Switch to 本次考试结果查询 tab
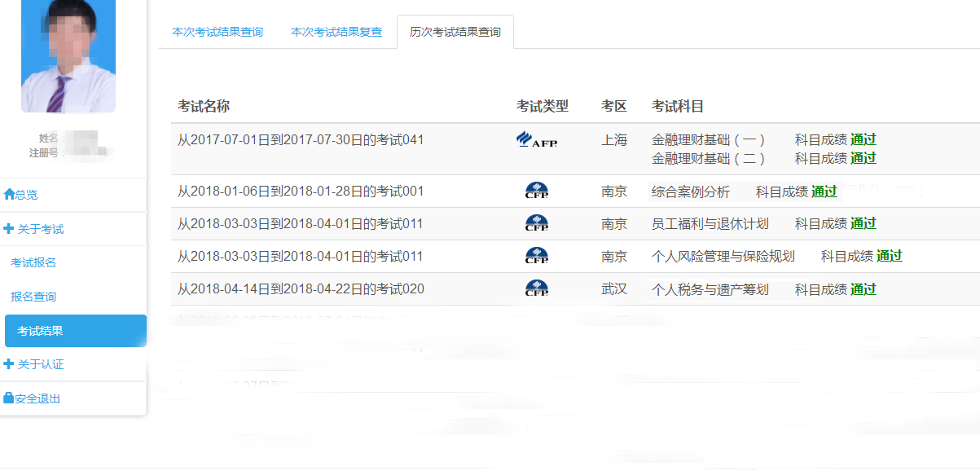This screenshot has height=471, width=980. 218,33
